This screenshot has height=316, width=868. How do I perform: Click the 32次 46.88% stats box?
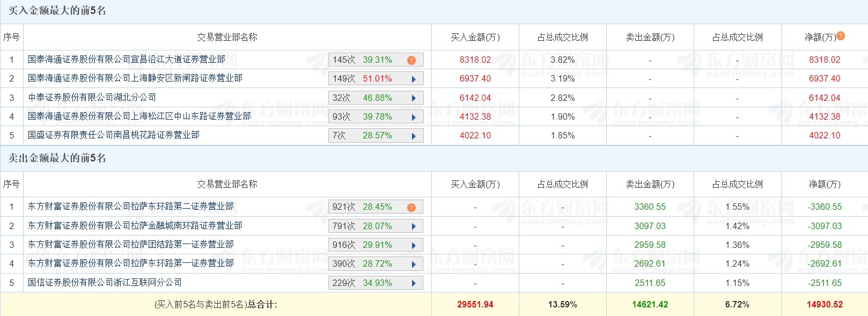376,98
